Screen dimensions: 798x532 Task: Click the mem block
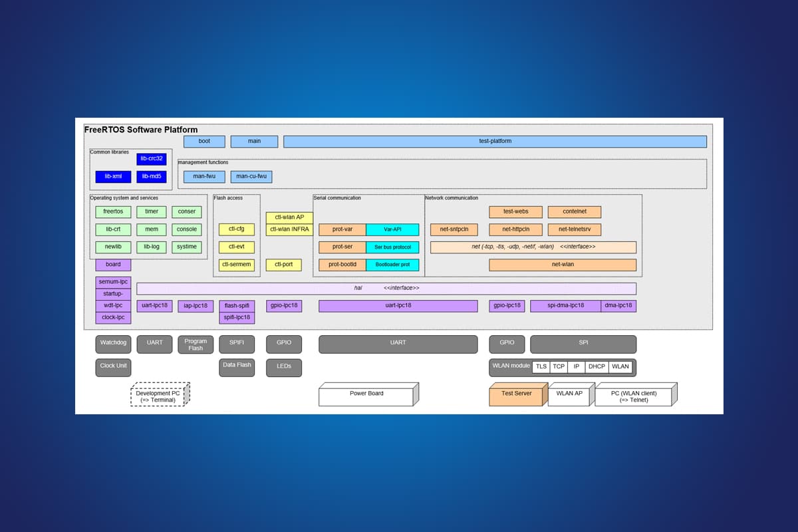point(152,229)
